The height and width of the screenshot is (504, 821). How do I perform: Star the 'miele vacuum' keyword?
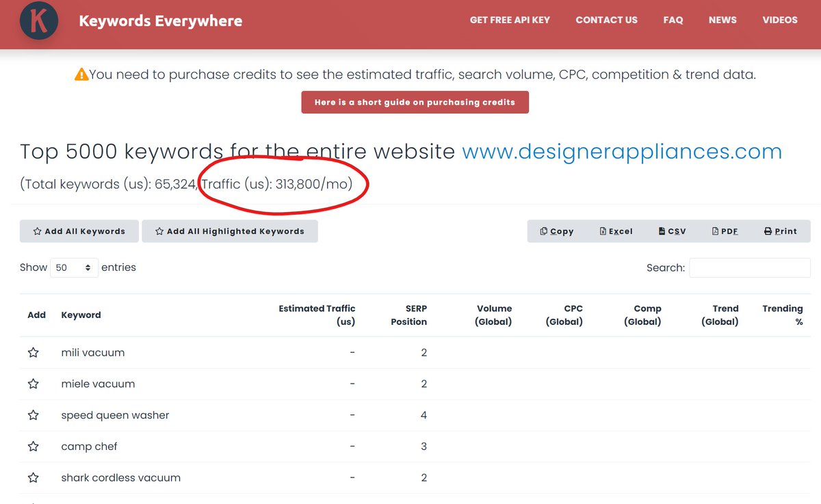point(33,384)
